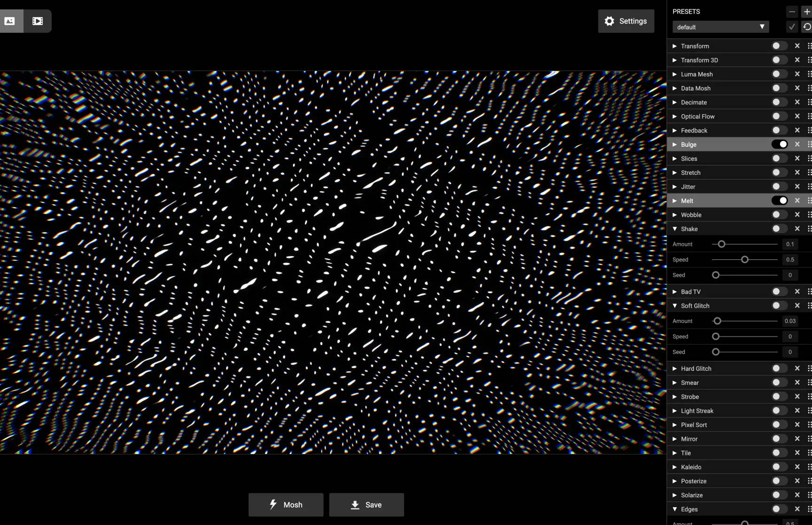Click the save preset checkmark icon
Screen dimensions: 812x525
792,27
